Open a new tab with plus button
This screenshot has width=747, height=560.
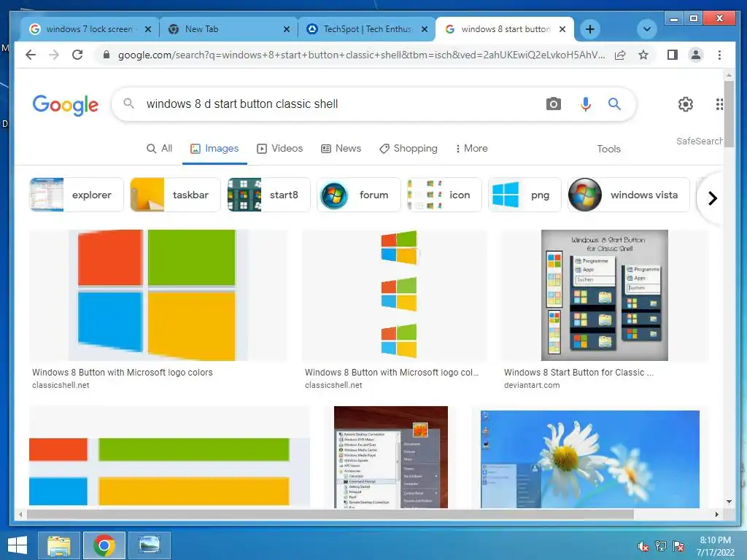(589, 29)
